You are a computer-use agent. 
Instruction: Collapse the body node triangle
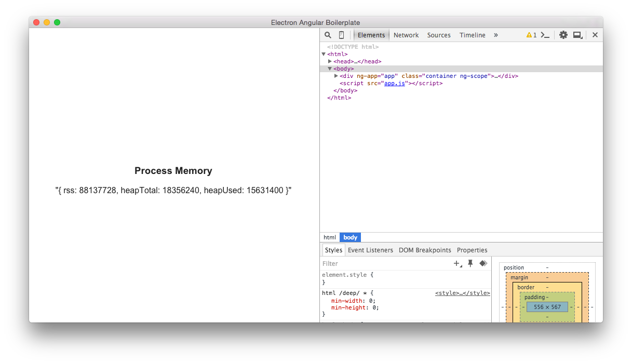330,69
